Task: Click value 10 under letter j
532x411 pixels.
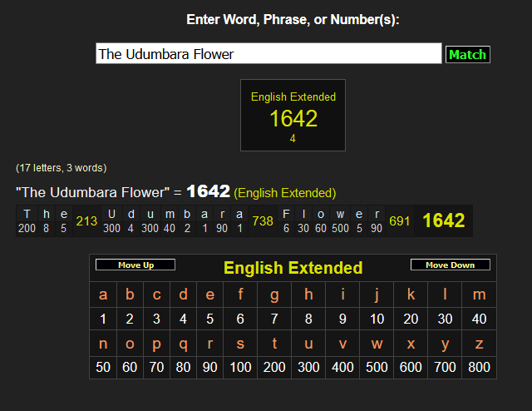Action: [377, 319]
